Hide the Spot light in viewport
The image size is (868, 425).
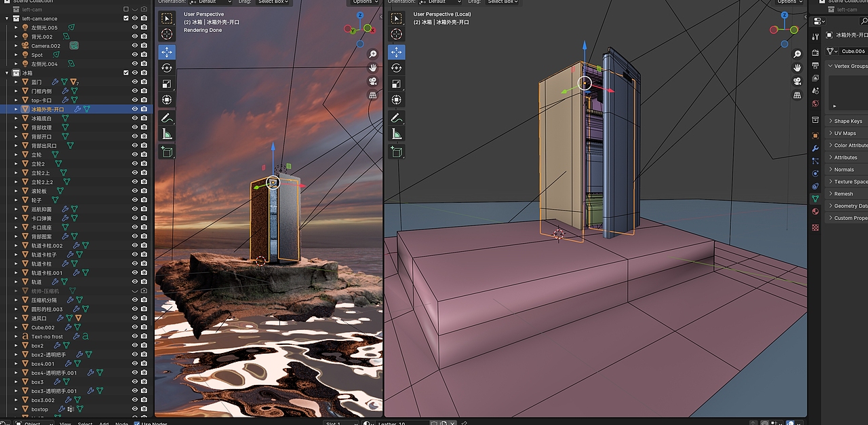click(x=135, y=55)
